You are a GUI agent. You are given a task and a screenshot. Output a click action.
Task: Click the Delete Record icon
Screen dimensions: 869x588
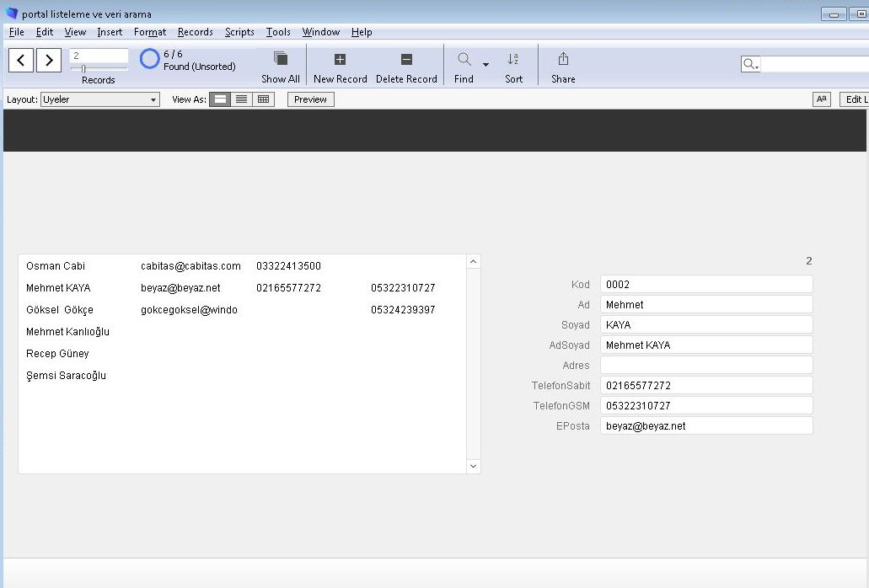(406, 60)
